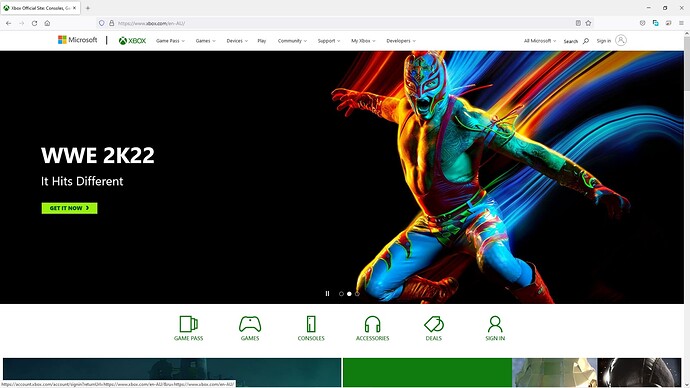The width and height of the screenshot is (690, 388).
Task: Select the first carousel slide dot
Action: [x=341, y=294]
